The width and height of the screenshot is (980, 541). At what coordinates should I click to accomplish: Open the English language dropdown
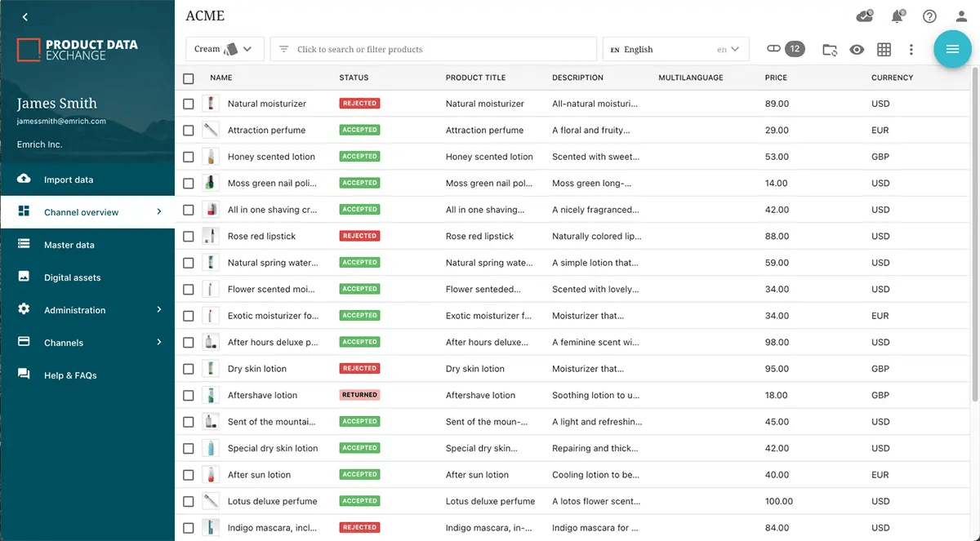point(676,49)
